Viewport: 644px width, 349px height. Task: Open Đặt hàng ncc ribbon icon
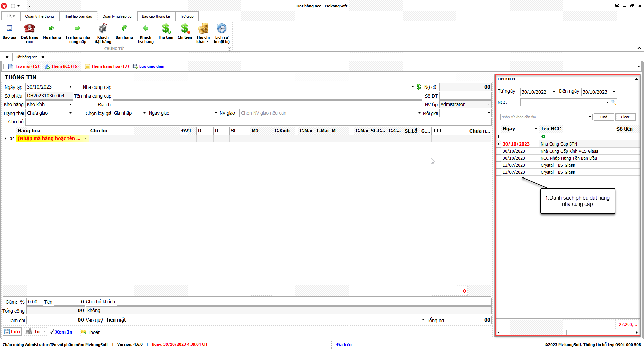30,33
